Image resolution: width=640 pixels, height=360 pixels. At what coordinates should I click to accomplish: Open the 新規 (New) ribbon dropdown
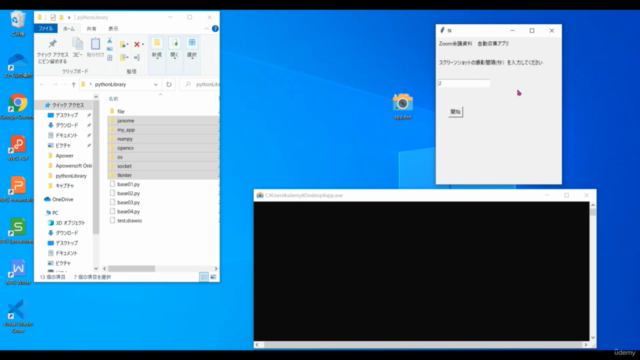pos(157,49)
